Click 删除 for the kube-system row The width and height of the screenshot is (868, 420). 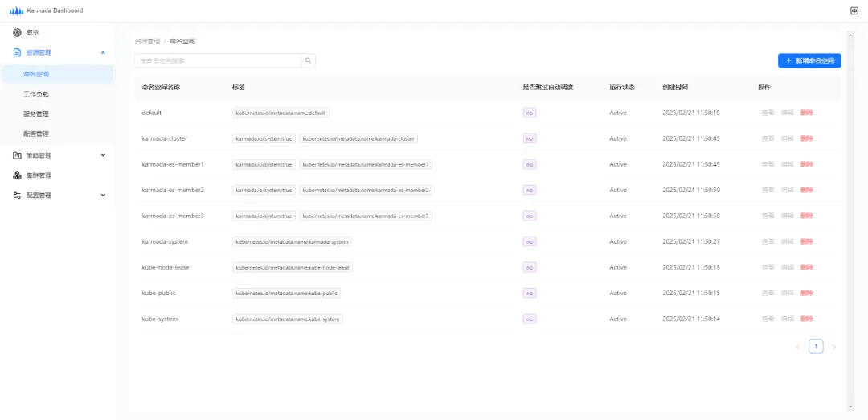(806, 319)
